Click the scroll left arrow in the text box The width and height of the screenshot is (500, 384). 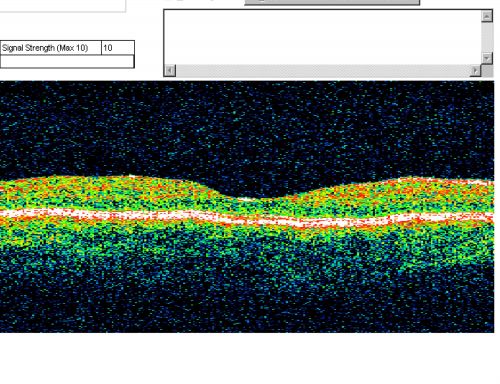[x=170, y=71]
